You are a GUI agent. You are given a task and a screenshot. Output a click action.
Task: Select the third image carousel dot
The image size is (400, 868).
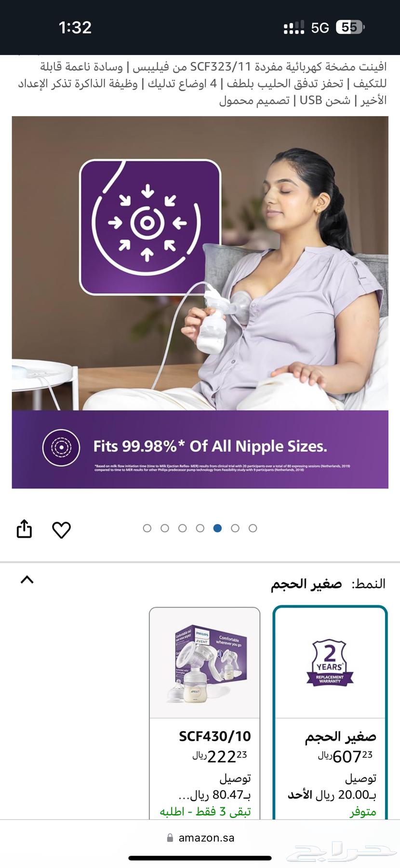coord(182,528)
